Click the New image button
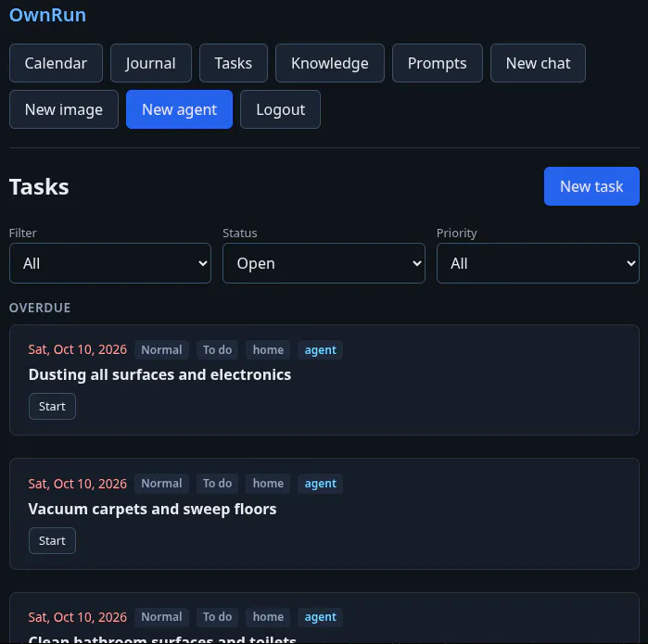The image size is (648, 644). 64,109
